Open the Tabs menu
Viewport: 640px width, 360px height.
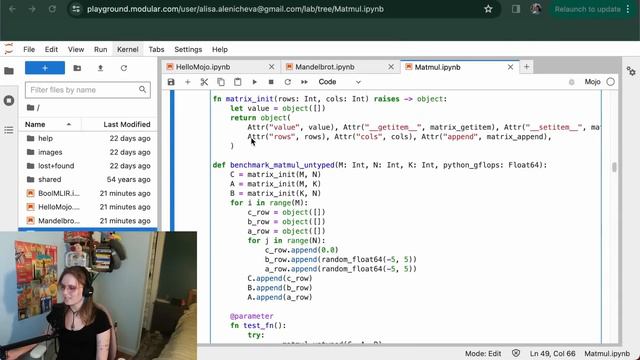coord(156,49)
